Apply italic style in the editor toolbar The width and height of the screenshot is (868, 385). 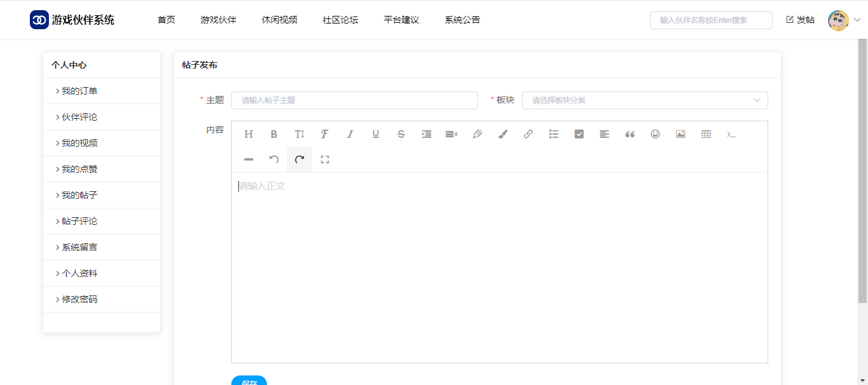(350, 134)
